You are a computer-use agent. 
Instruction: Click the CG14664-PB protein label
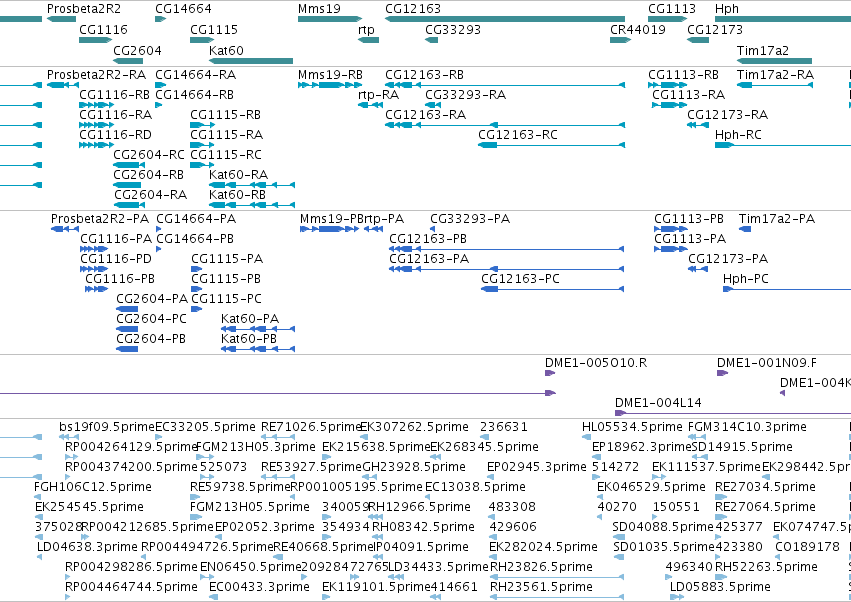click(195, 238)
